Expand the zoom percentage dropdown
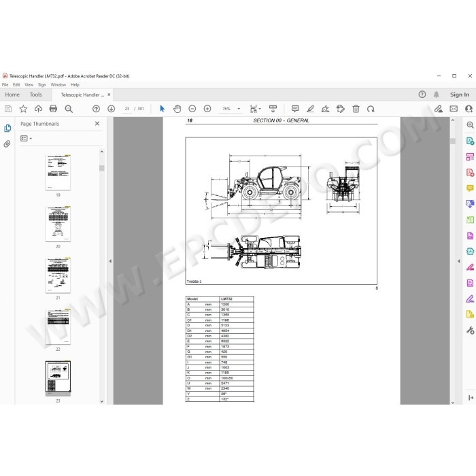The height and width of the screenshot is (476, 476). click(239, 109)
